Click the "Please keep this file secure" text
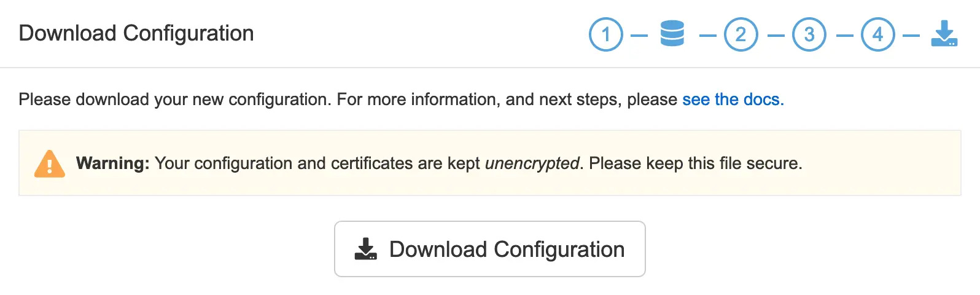The image size is (980, 295). 695,163
